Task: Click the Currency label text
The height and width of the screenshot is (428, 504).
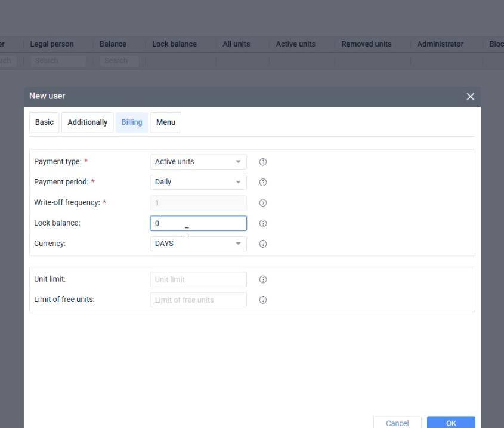Action: coord(50,244)
